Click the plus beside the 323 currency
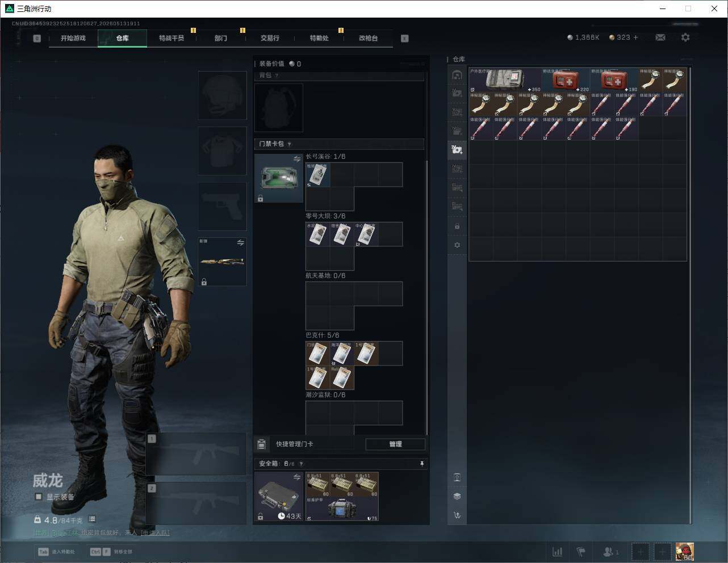Viewport: 728px width, 563px height. coord(636,37)
